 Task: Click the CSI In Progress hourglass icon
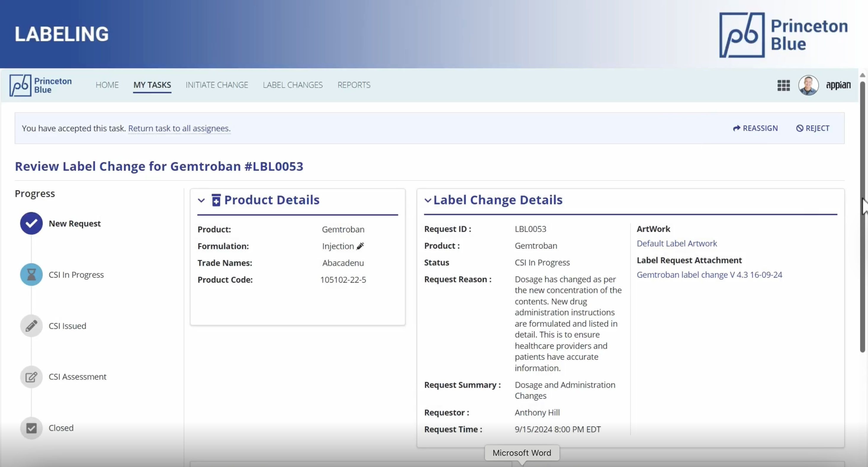(31, 275)
